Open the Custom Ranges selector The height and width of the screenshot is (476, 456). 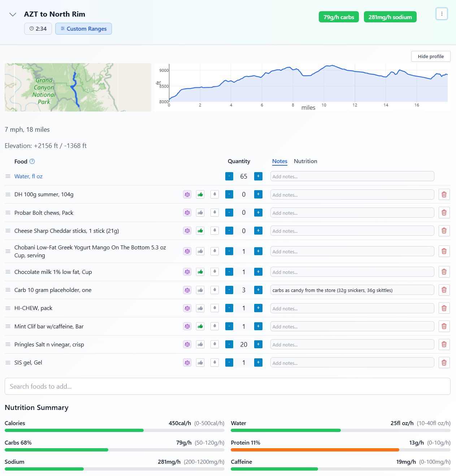pyautogui.click(x=83, y=29)
